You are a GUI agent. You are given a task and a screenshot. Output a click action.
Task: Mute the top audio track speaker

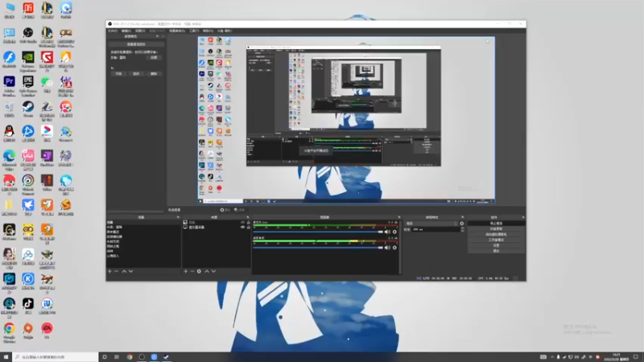point(387,232)
